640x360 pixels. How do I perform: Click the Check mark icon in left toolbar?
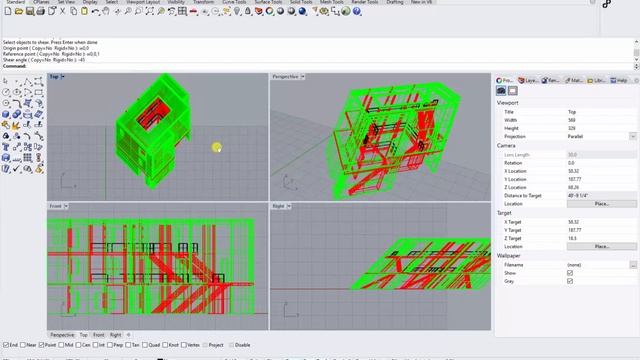coord(17,169)
